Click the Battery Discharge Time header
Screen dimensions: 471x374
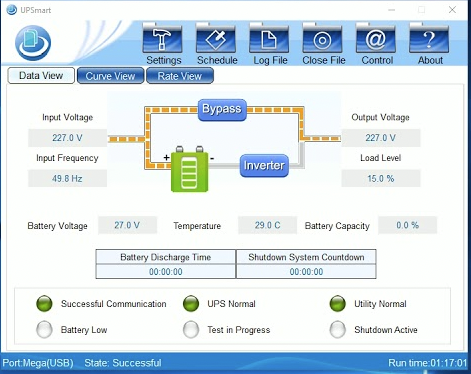[166, 257]
